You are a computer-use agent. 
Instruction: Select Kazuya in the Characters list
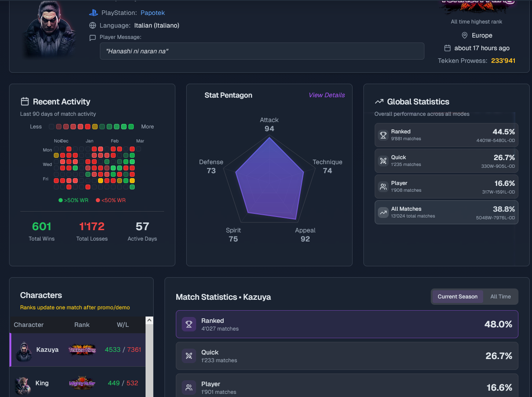point(47,350)
